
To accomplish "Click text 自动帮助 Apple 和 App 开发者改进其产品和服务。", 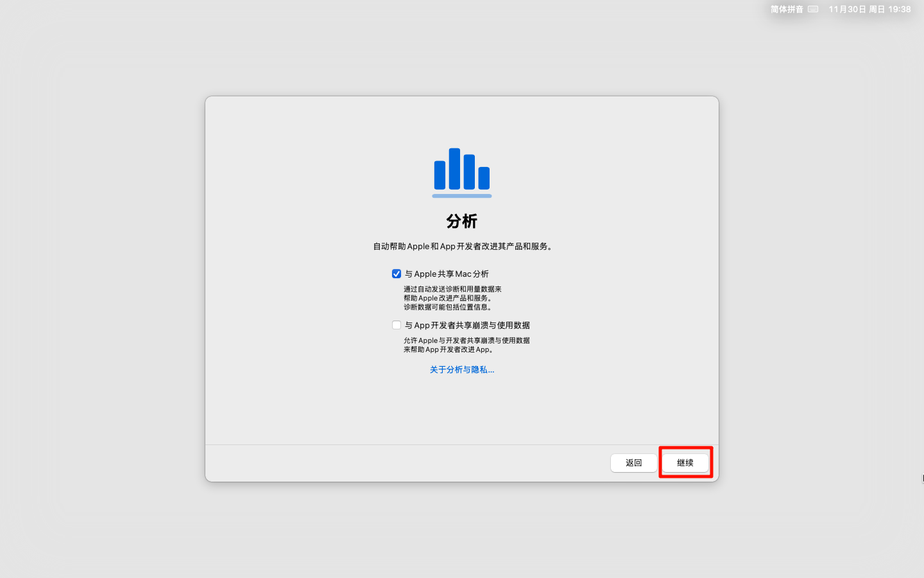I will click(463, 246).
